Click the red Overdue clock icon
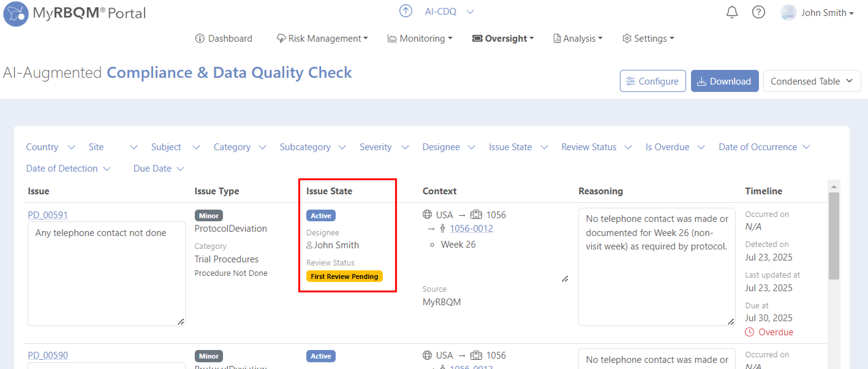Viewport: 868px width, 369px height. pos(749,332)
